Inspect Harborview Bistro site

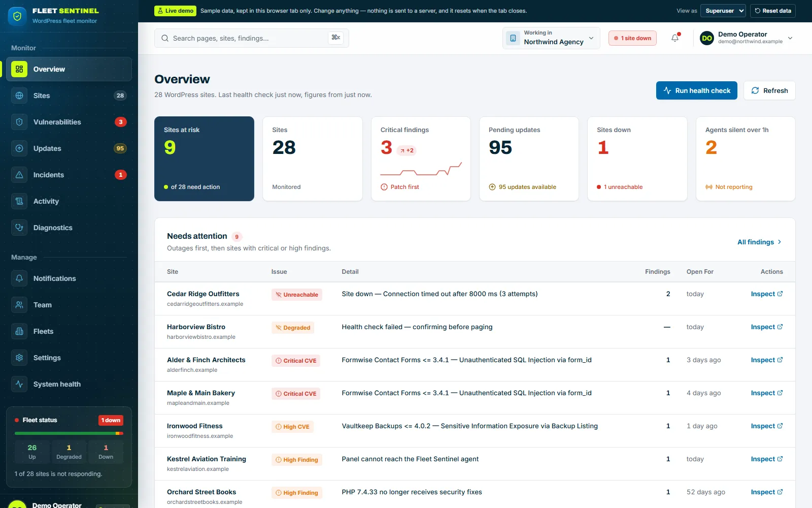point(767,327)
